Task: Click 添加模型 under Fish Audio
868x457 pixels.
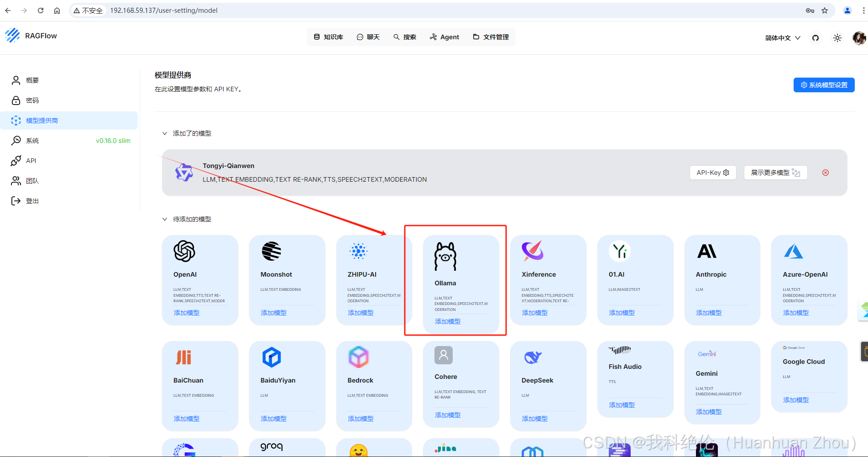Action: [622, 405]
